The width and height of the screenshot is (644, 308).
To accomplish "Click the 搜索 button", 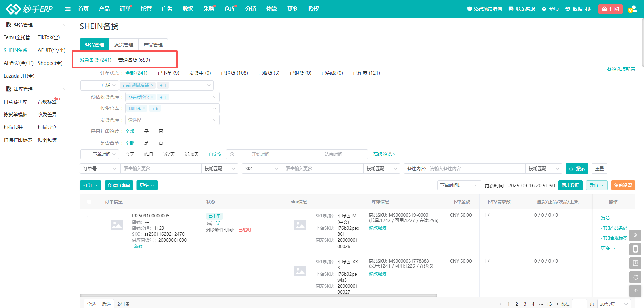I will 577,169.
